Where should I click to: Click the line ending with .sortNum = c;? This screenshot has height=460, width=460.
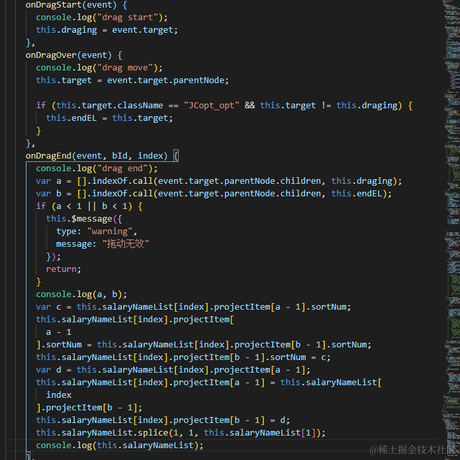pyautogui.click(x=183, y=357)
